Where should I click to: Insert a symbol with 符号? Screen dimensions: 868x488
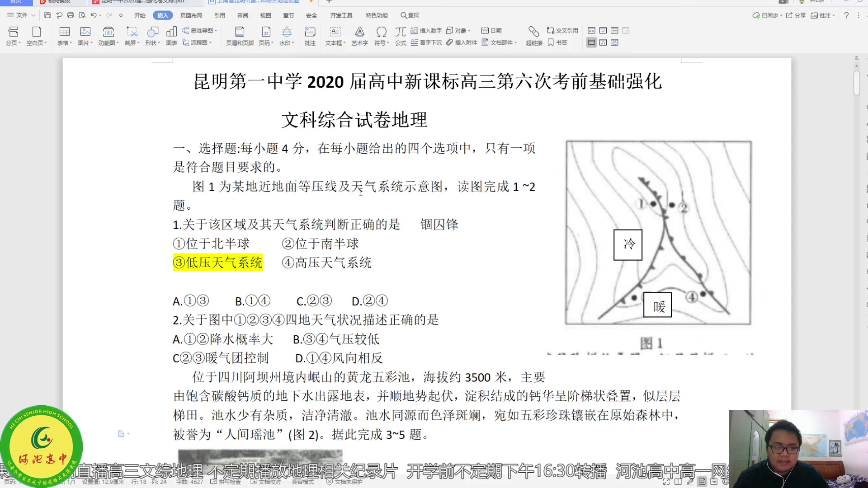tap(382, 36)
